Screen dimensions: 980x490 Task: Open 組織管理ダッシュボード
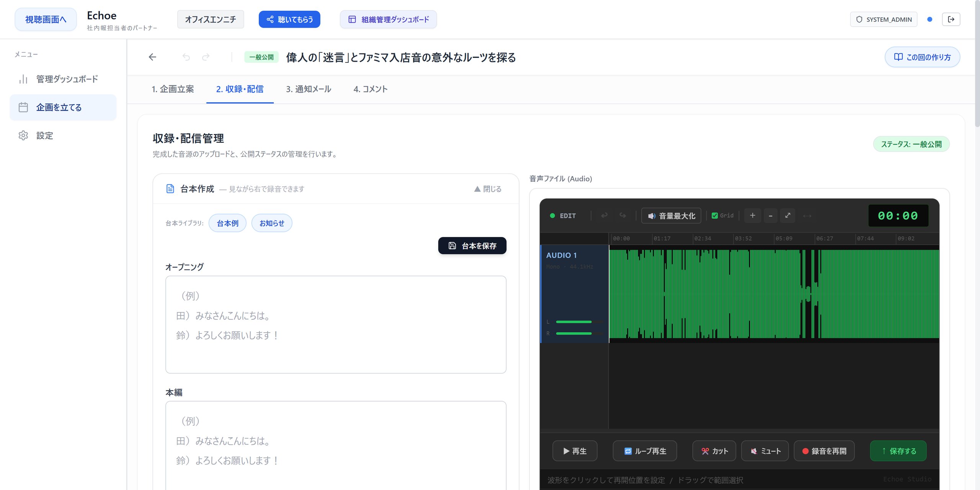[388, 19]
